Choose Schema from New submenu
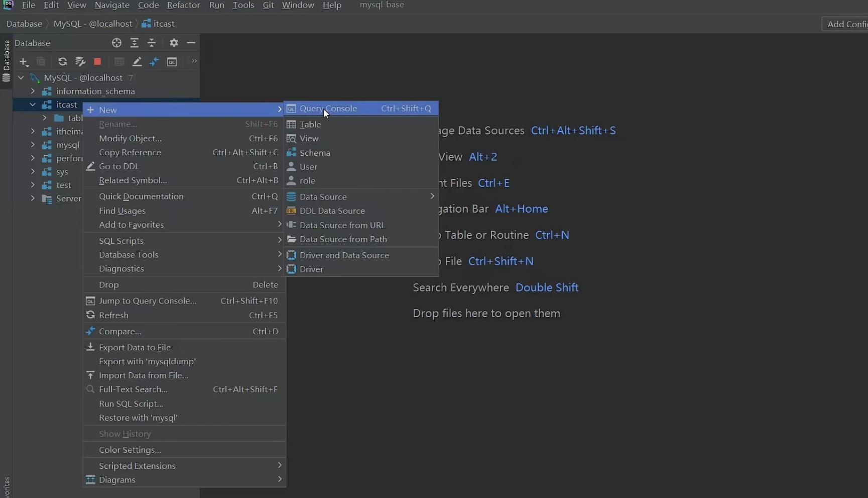 361,153
